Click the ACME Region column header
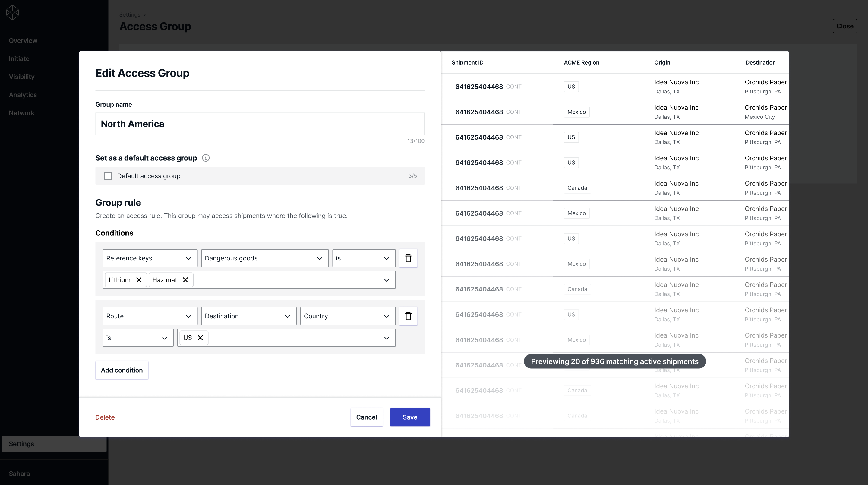This screenshot has height=485, width=868. (x=581, y=62)
